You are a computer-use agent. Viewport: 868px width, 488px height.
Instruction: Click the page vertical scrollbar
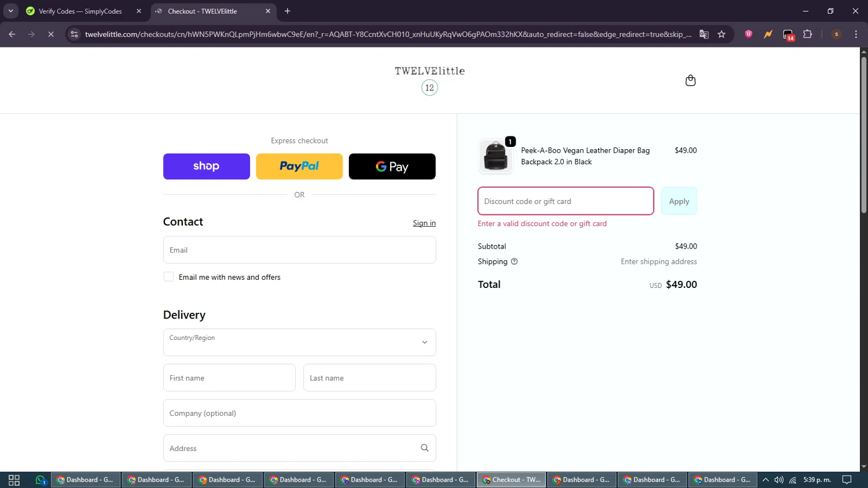[863, 135]
